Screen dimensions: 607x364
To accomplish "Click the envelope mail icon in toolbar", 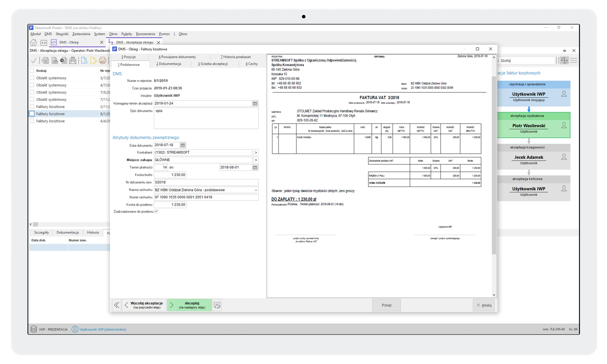I will (x=73, y=60).
